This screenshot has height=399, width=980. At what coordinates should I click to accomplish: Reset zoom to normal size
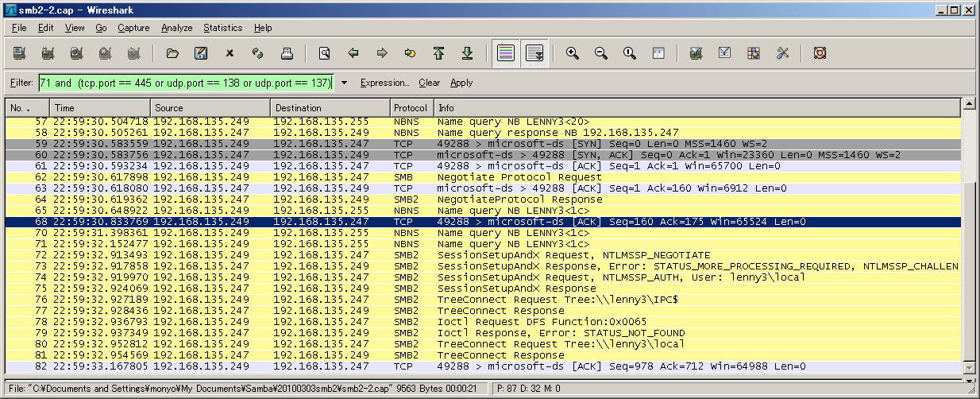tap(630, 53)
